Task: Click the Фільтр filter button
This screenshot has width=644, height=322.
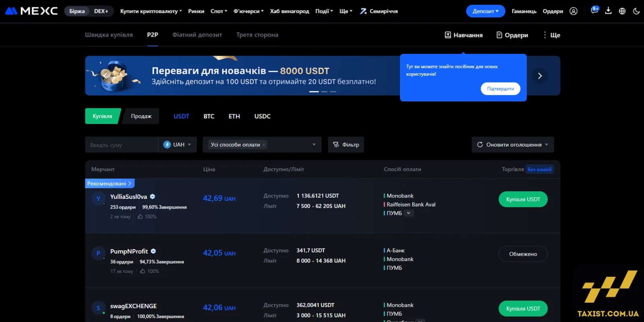Action: pyautogui.click(x=346, y=144)
